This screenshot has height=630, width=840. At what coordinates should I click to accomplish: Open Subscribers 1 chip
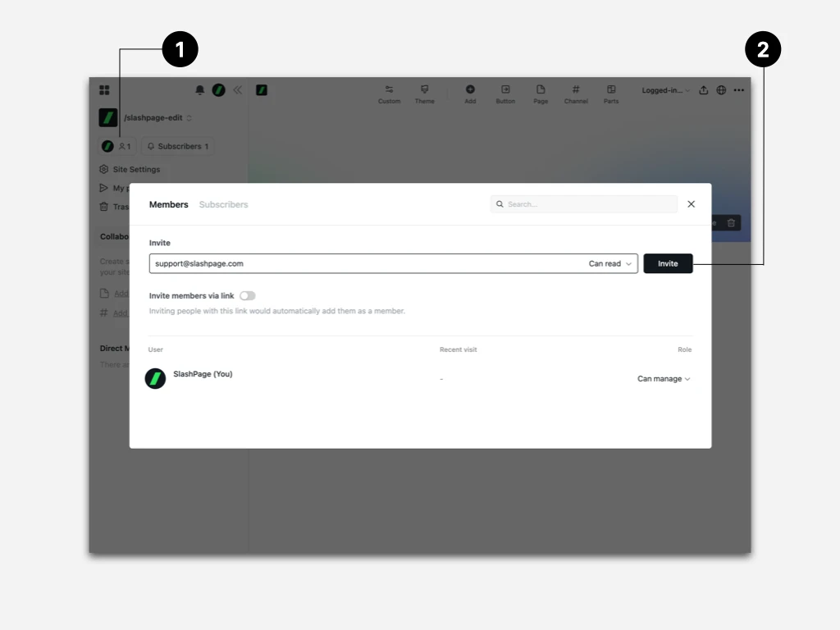[178, 146]
